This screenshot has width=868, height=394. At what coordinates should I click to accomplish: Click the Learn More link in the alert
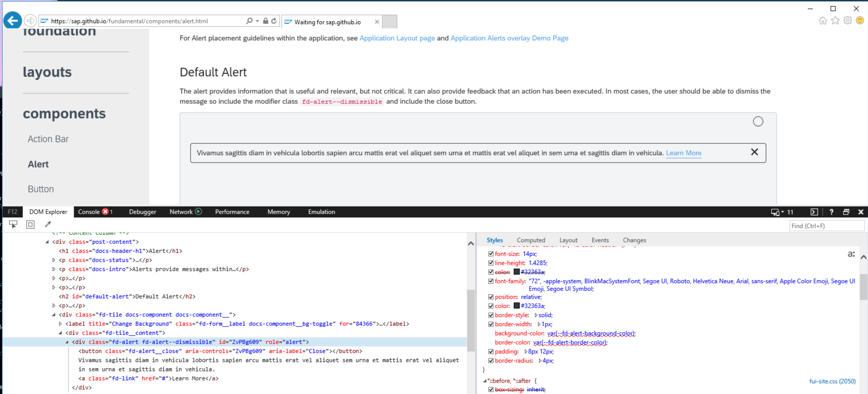coord(684,152)
